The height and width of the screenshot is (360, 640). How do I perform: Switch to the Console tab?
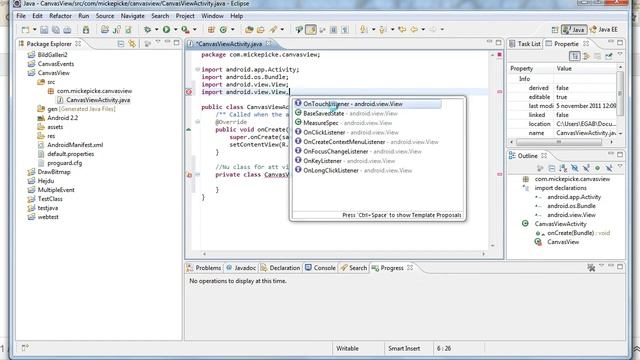point(320,268)
